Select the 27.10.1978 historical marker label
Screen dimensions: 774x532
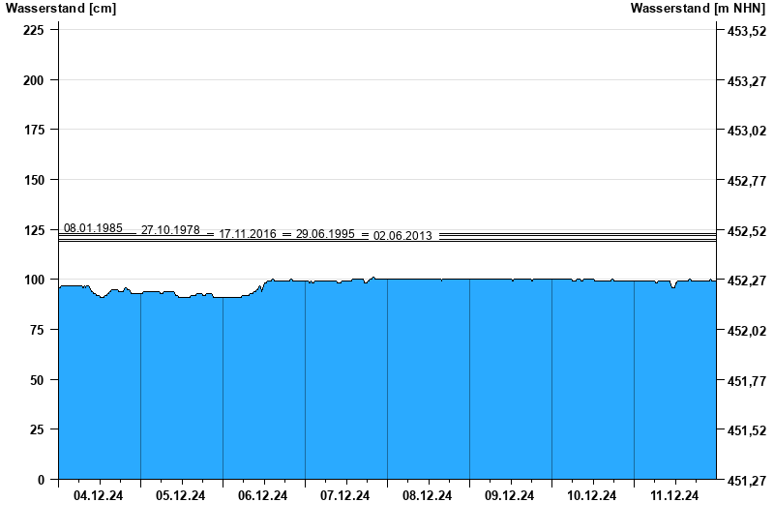pyautogui.click(x=170, y=230)
